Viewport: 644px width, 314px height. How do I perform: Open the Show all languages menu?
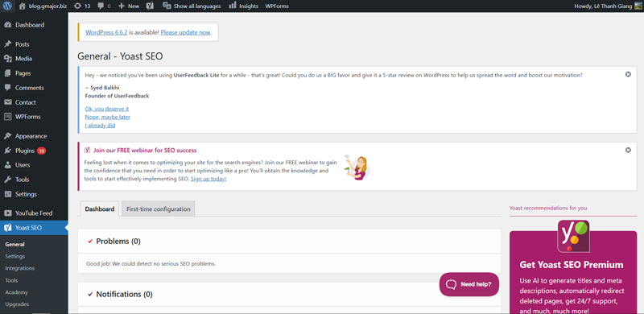click(x=192, y=6)
